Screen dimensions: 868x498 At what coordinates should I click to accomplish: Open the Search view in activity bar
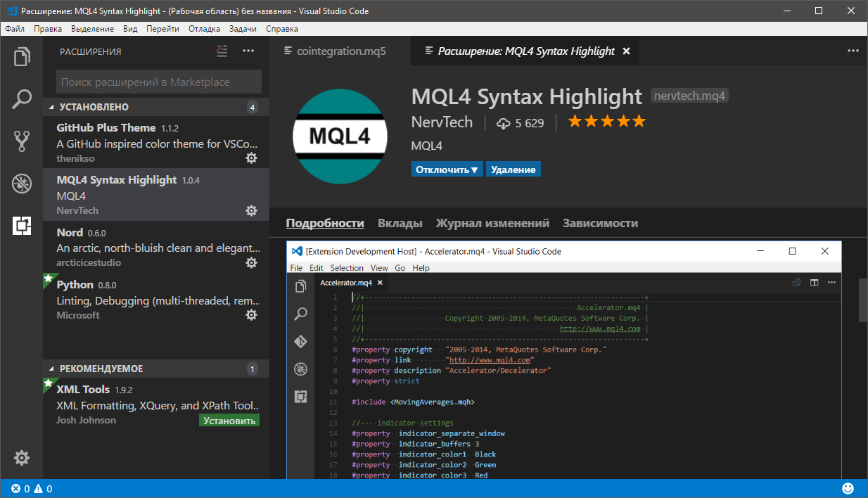click(22, 99)
